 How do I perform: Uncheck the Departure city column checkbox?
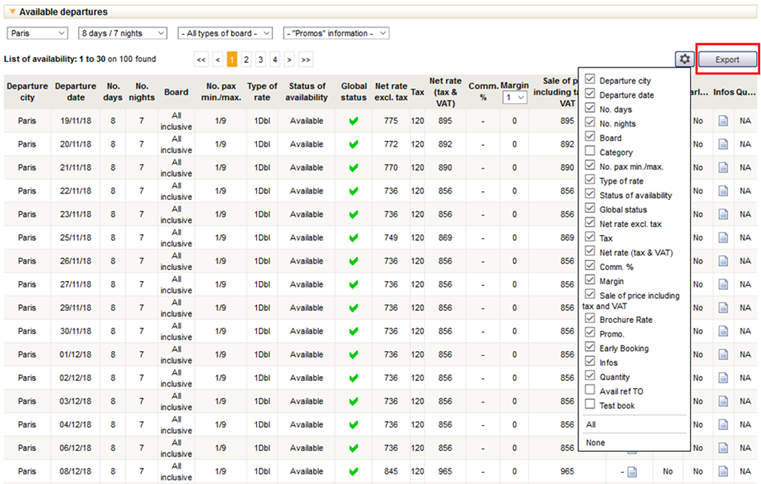click(590, 80)
